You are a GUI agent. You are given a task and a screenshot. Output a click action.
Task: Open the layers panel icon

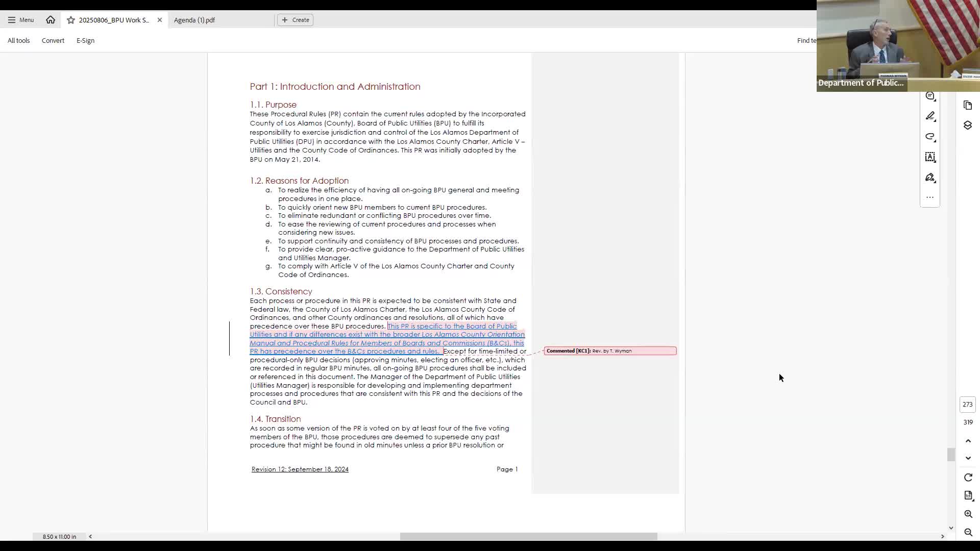968,126
